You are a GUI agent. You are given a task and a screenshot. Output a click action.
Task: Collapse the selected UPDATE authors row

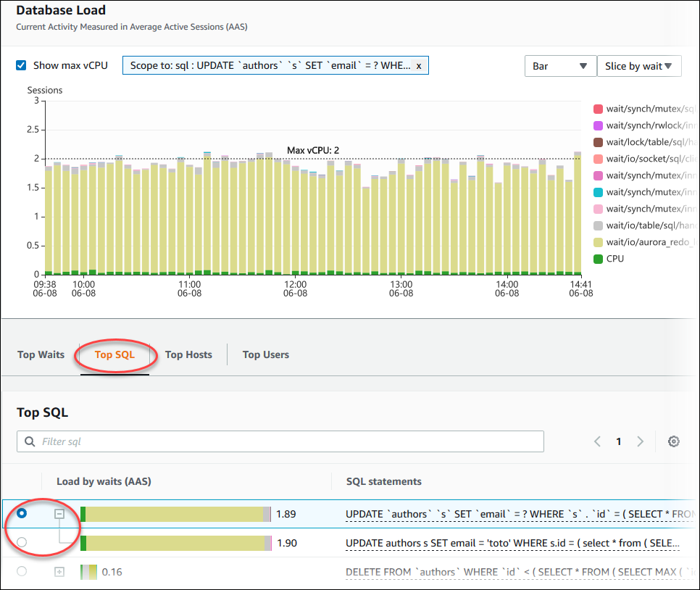click(61, 513)
